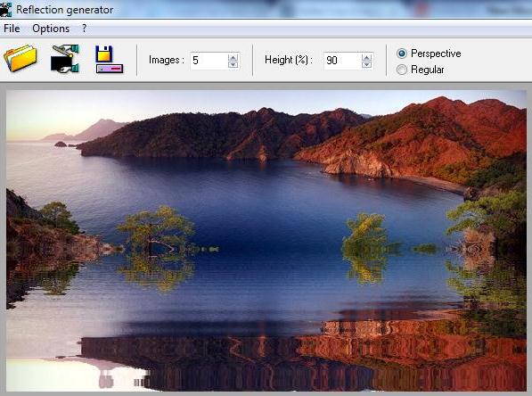Select the Perspective radio button
Screen dimensions: 532x396
click(x=402, y=54)
